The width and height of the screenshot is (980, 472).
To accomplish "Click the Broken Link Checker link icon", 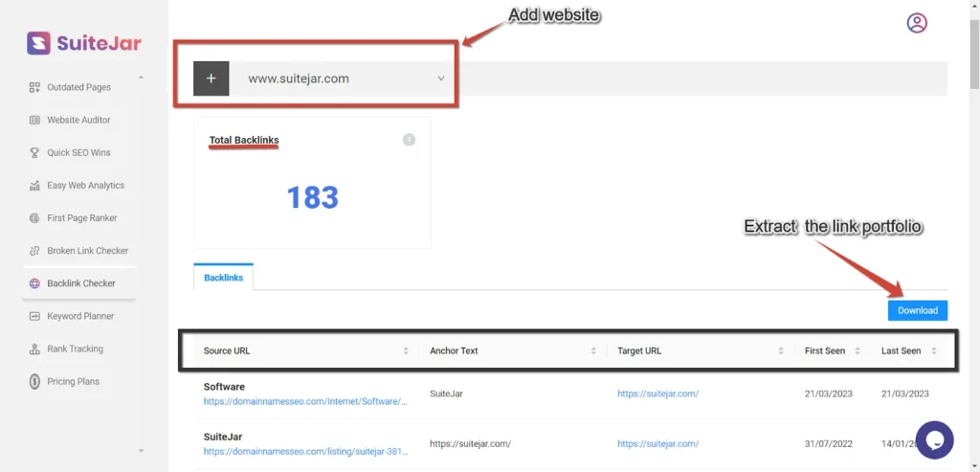I will [x=35, y=251].
